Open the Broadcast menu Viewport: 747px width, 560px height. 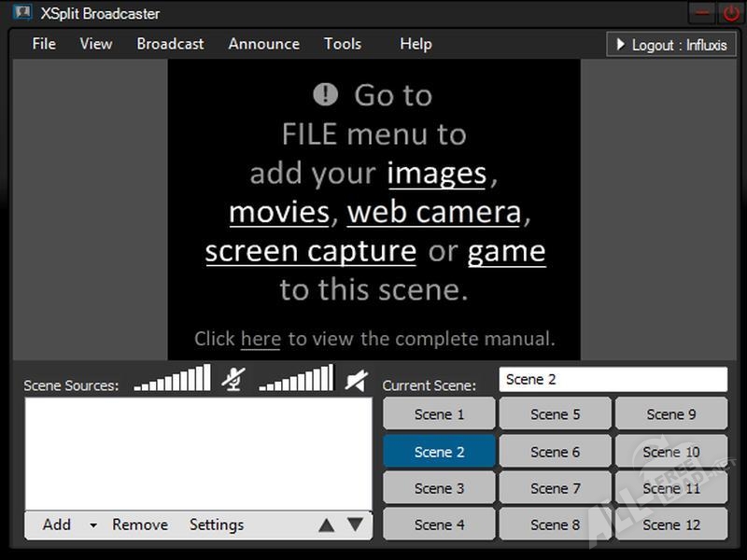coord(170,44)
